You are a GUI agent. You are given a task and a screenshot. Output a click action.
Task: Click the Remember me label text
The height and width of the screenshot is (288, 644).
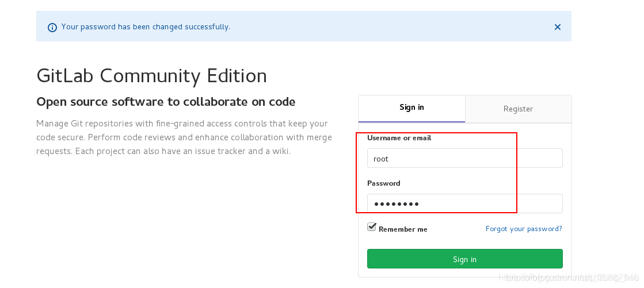[403, 229]
